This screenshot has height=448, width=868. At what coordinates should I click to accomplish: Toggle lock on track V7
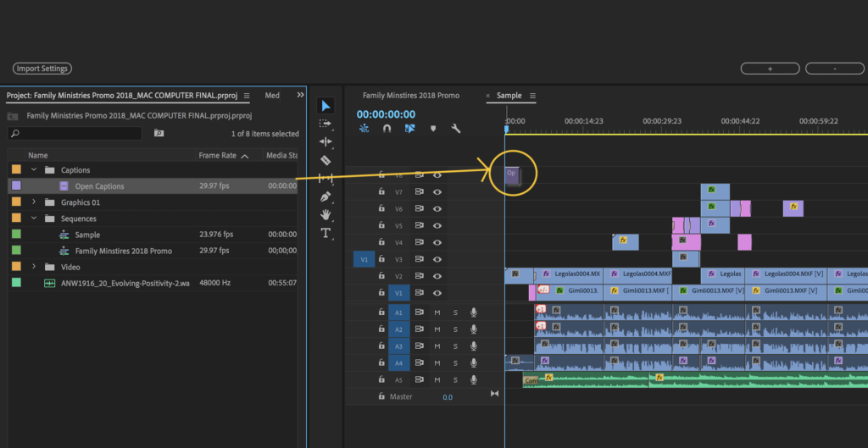coord(381,192)
